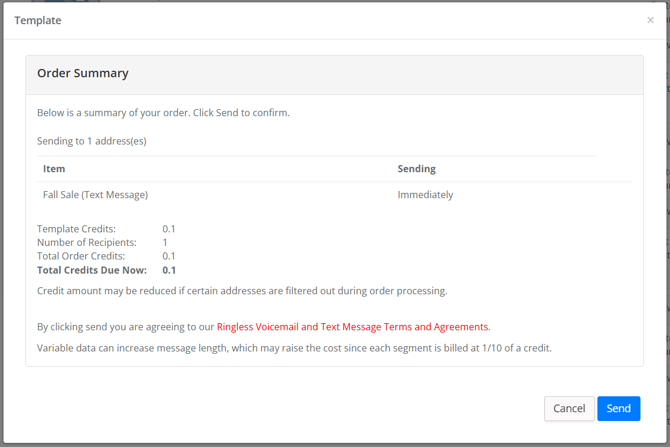Click the Template Credits value 0.1
This screenshot has width=670, height=447.
tap(169, 229)
